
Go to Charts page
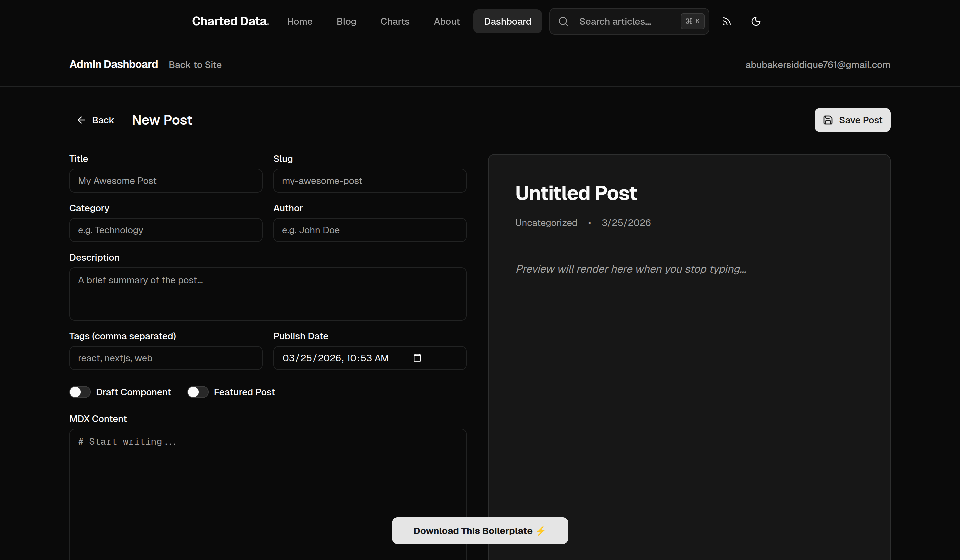[x=395, y=21]
